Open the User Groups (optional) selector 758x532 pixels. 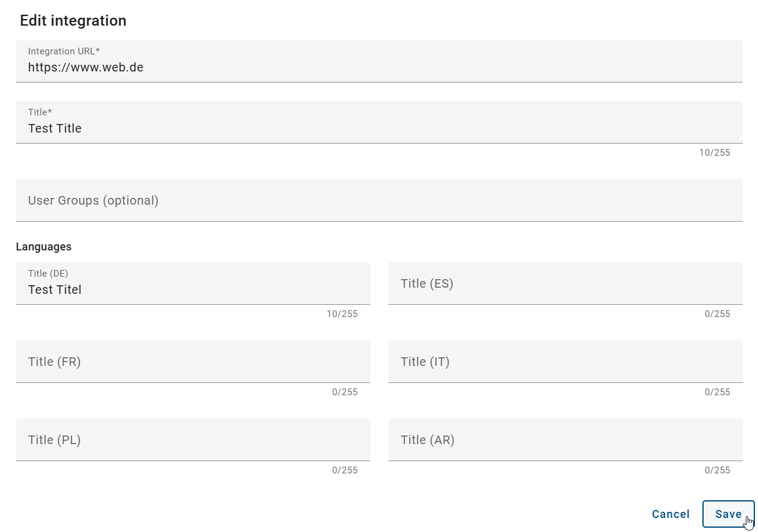(x=379, y=200)
